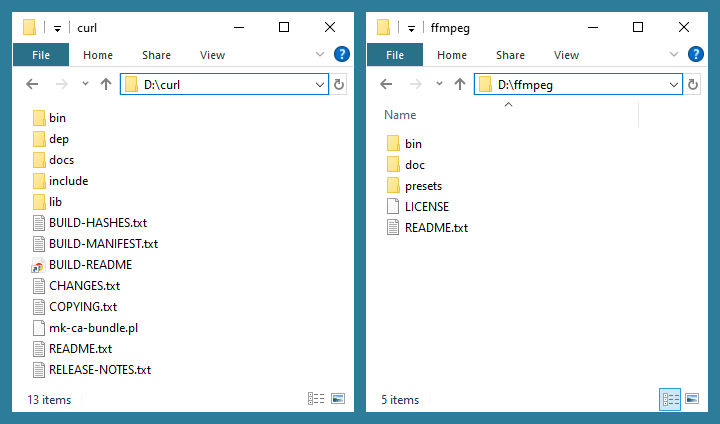Image resolution: width=720 pixels, height=424 pixels.
Task: Switch curl window to Large icons view
Action: point(337,399)
